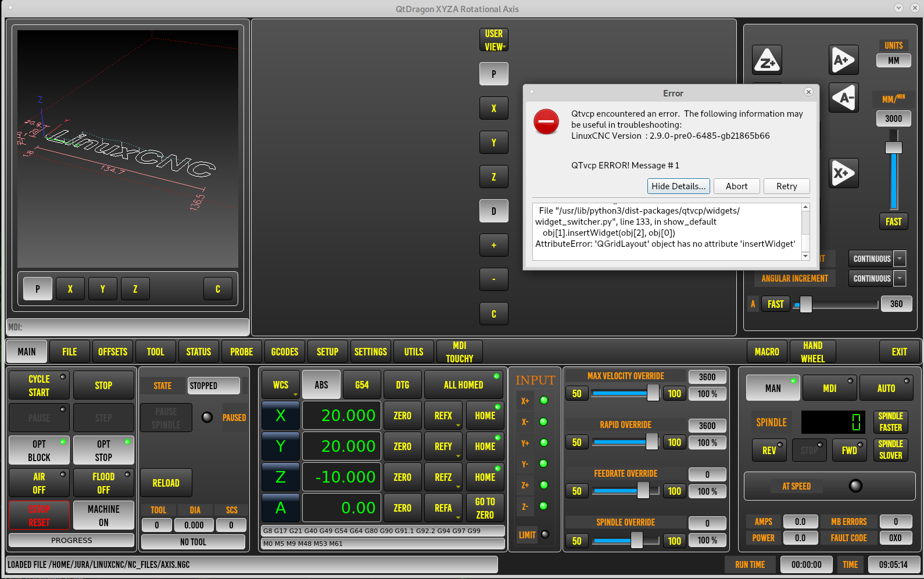
Task: Open the FILE tab
Action: pyautogui.click(x=70, y=351)
